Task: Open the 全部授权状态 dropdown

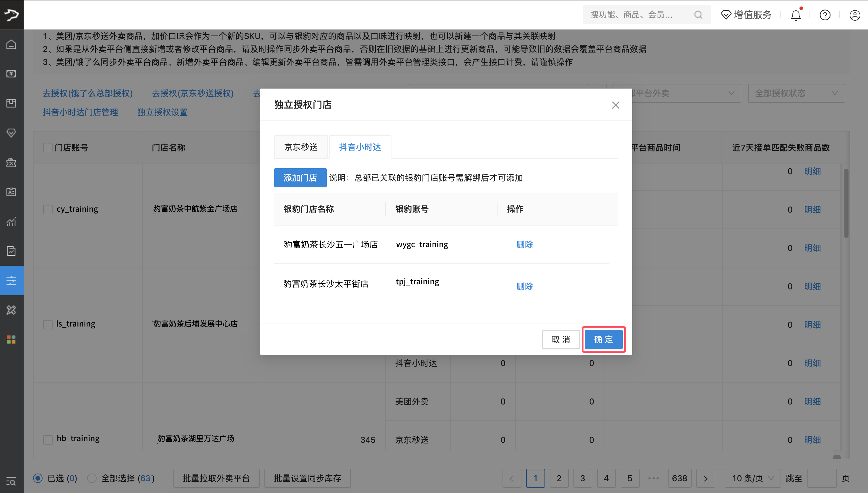Action: [796, 93]
